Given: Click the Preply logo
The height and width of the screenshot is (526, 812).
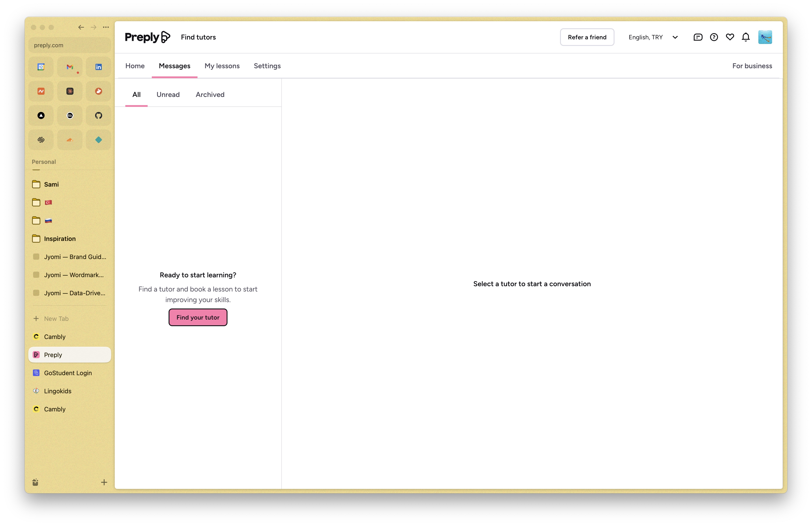Looking at the screenshot, I should (147, 37).
